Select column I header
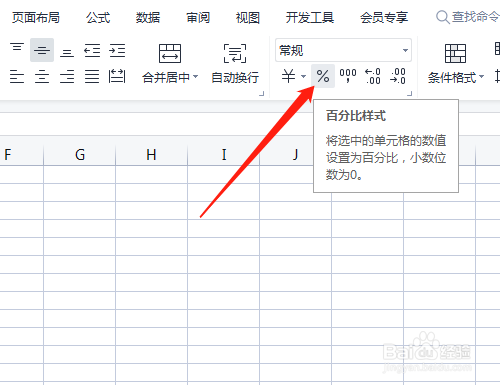500x385 pixels. coord(224,155)
